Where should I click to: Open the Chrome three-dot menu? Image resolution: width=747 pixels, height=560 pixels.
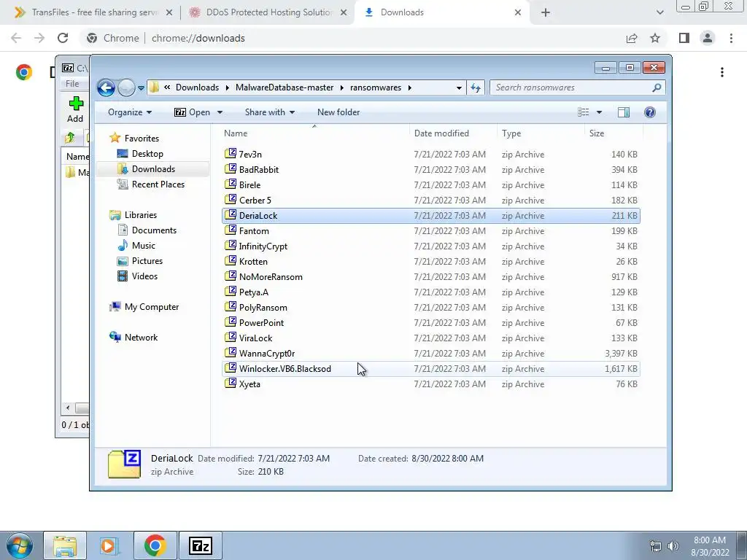click(x=731, y=38)
